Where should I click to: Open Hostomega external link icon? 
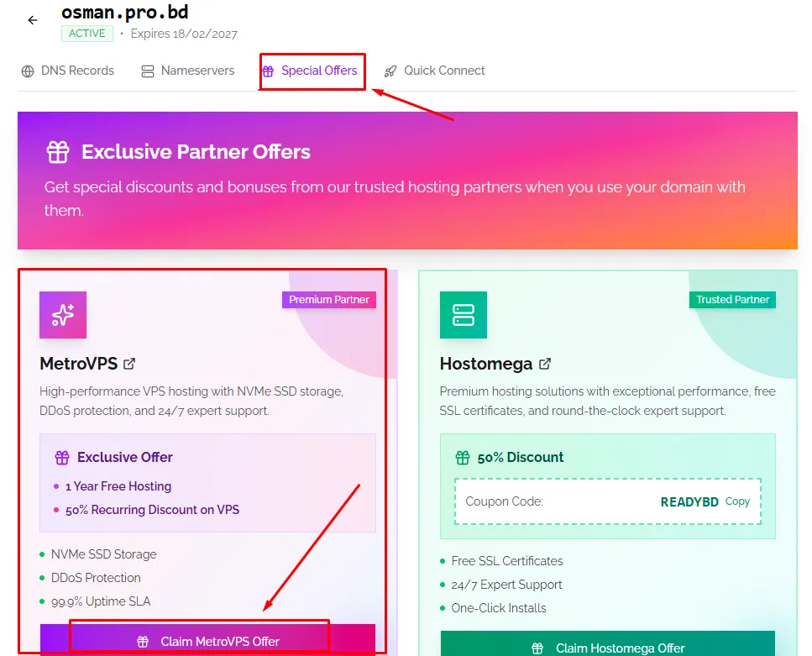(545, 364)
